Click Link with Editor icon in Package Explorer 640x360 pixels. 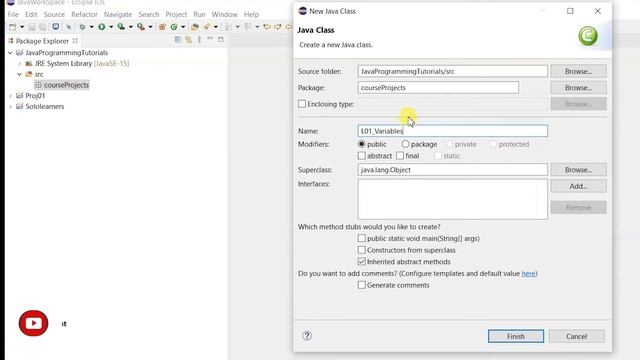coord(189,40)
